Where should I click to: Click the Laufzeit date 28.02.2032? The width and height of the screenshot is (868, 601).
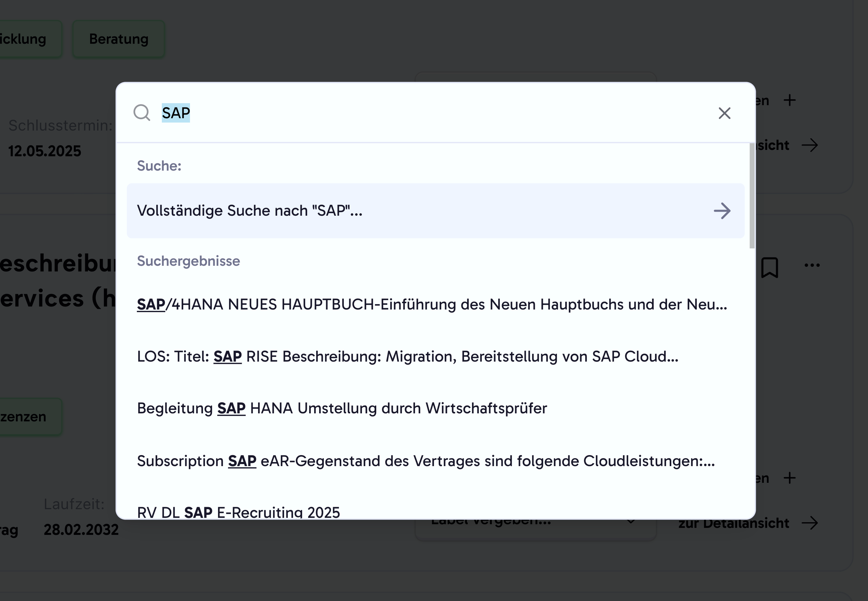81,530
